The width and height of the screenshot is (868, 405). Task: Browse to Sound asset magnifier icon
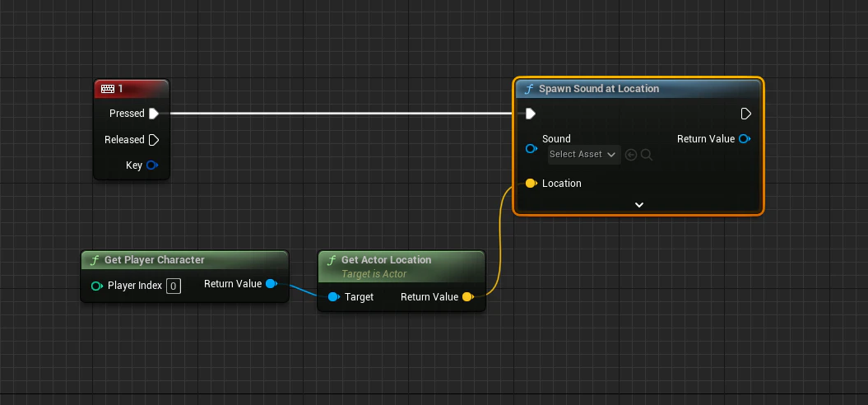(x=646, y=155)
